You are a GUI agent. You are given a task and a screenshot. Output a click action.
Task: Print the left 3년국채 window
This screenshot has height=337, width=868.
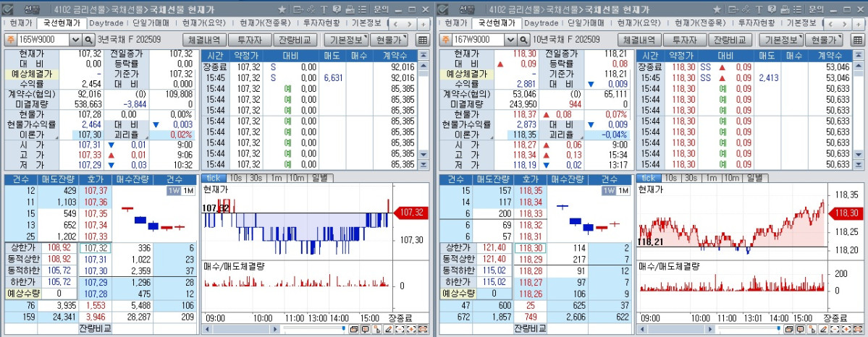click(x=350, y=9)
